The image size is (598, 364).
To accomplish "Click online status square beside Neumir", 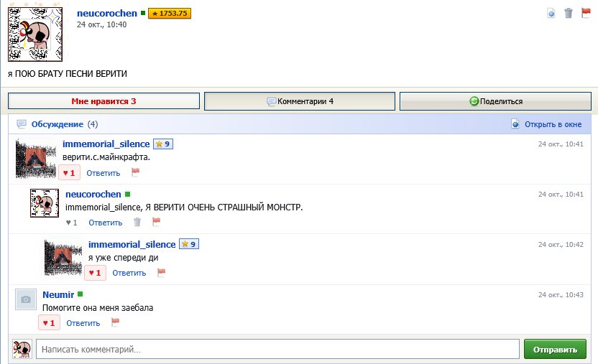I will click(x=80, y=294).
